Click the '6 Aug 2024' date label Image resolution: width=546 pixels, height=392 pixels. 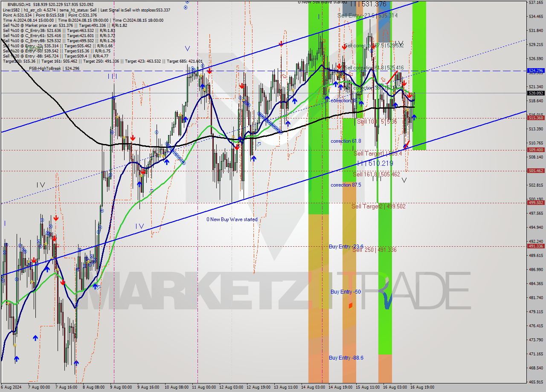pos(11,388)
